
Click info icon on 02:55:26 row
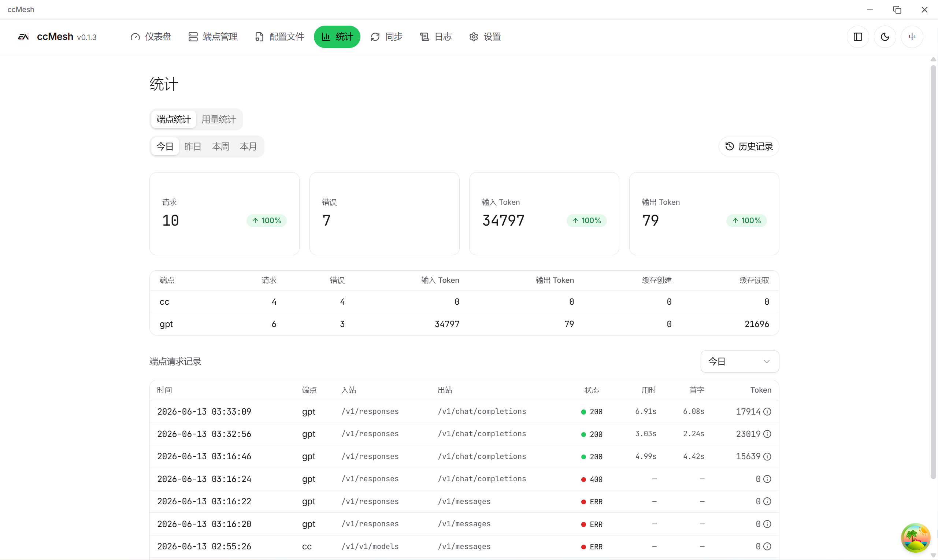[767, 546]
